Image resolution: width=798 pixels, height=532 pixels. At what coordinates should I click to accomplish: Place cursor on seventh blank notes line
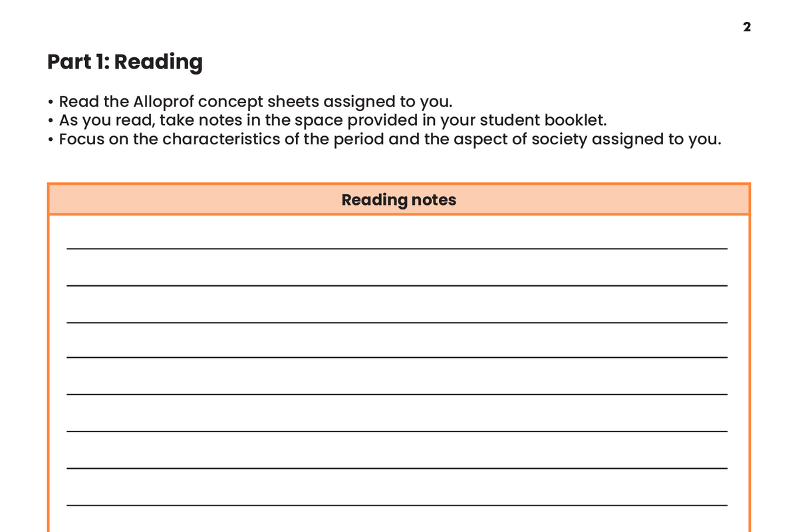click(x=397, y=460)
